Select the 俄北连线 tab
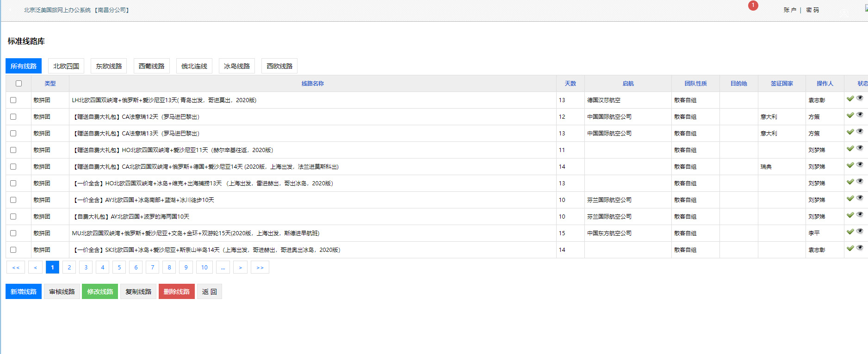 [x=194, y=66]
